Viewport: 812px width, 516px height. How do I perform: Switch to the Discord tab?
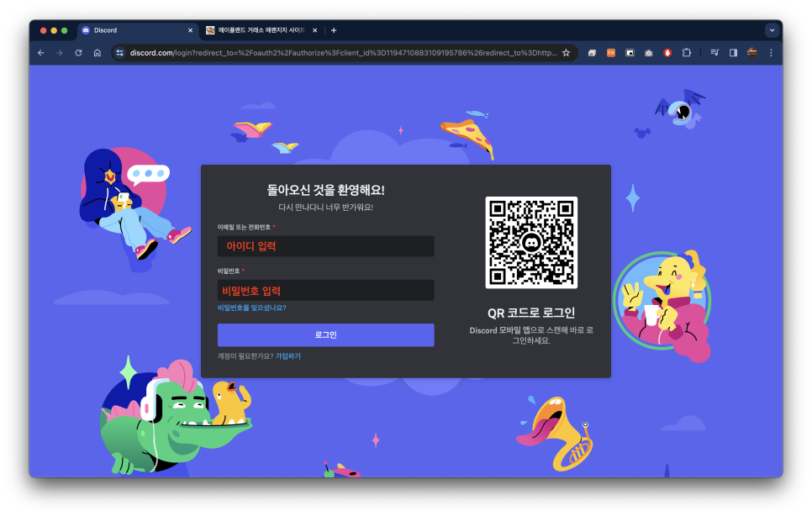[137, 30]
